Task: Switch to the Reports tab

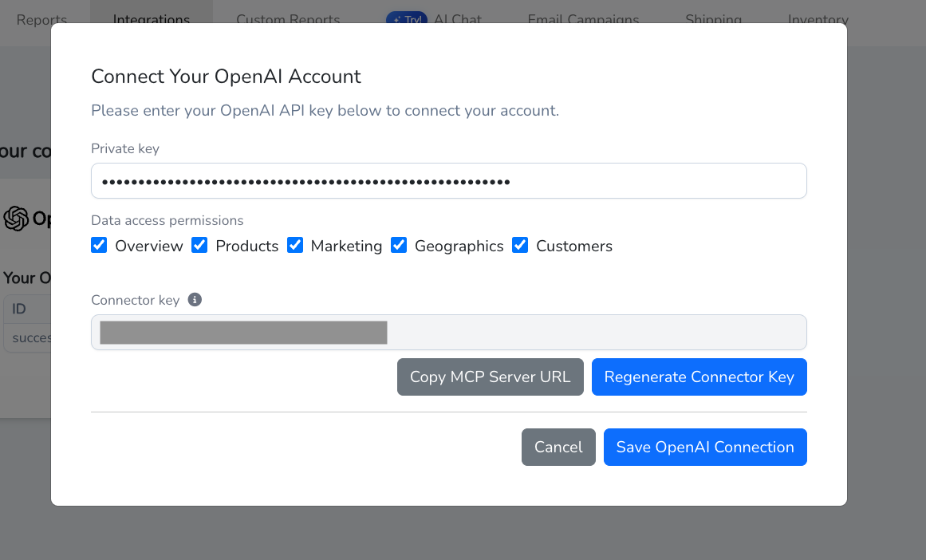Action: (42, 19)
